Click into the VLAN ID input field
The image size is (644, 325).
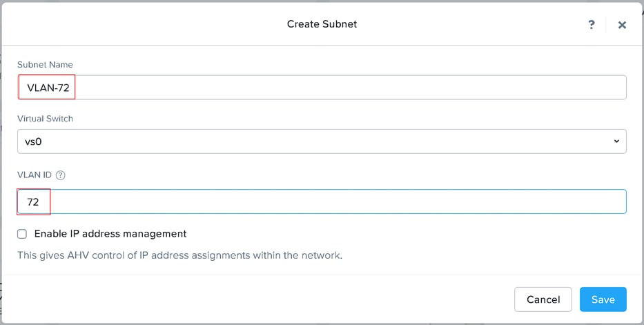tap(331, 201)
